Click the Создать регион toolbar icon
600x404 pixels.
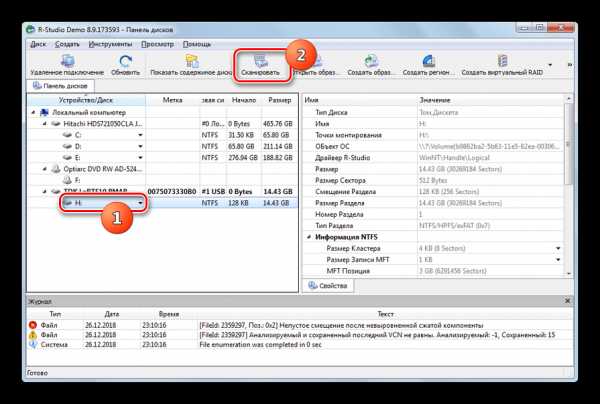pos(429,61)
